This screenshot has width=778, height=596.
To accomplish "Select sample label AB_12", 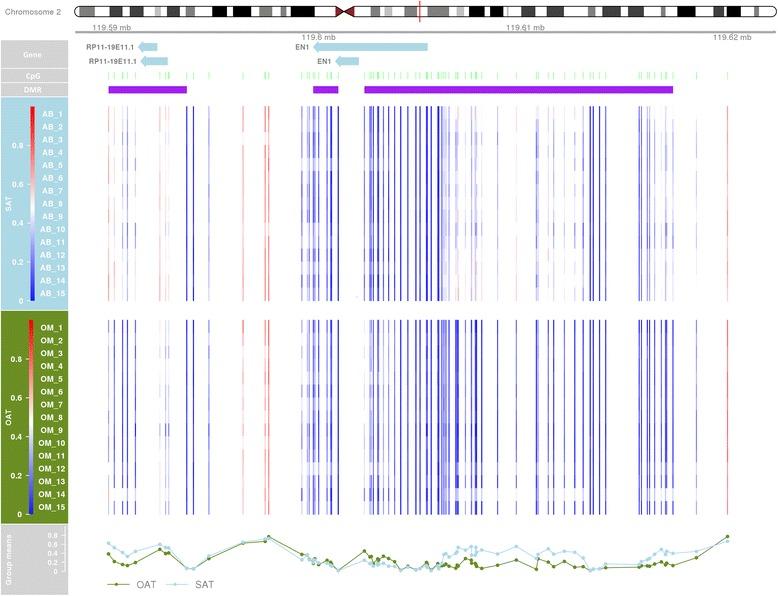I will [x=53, y=255].
